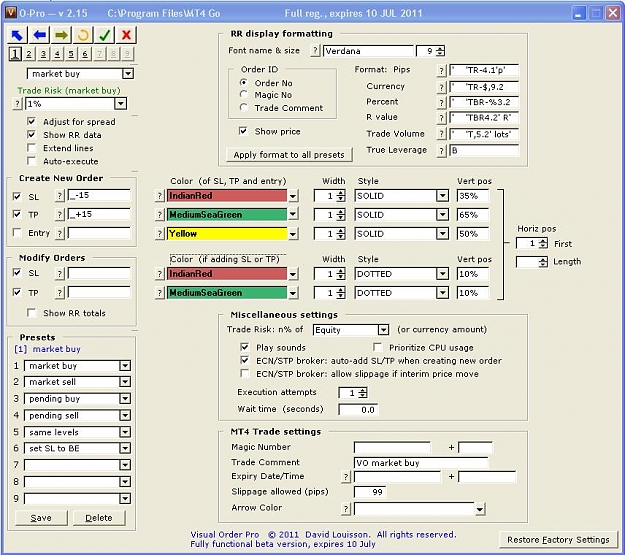Open help for Expiry Date/Time
The height and width of the screenshot is (555, 625).
tap(346, 477)
